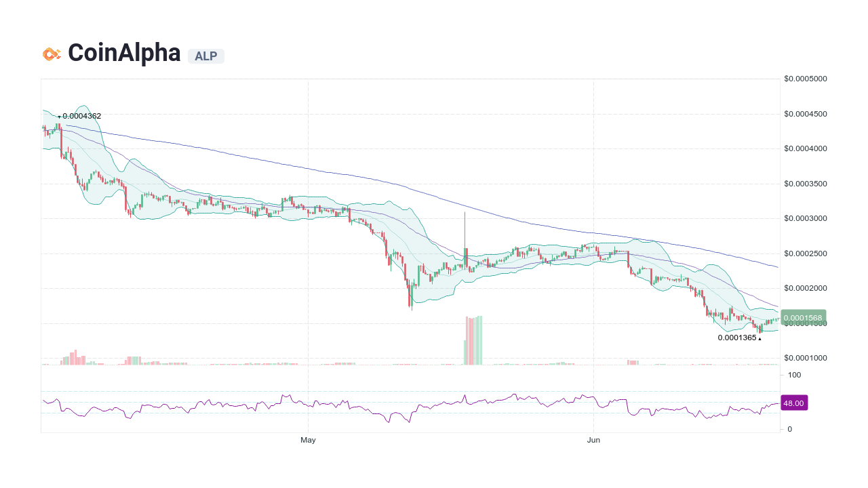868x488 pixels.
Task: Click the 100 volume scale label
Action: 793,375
